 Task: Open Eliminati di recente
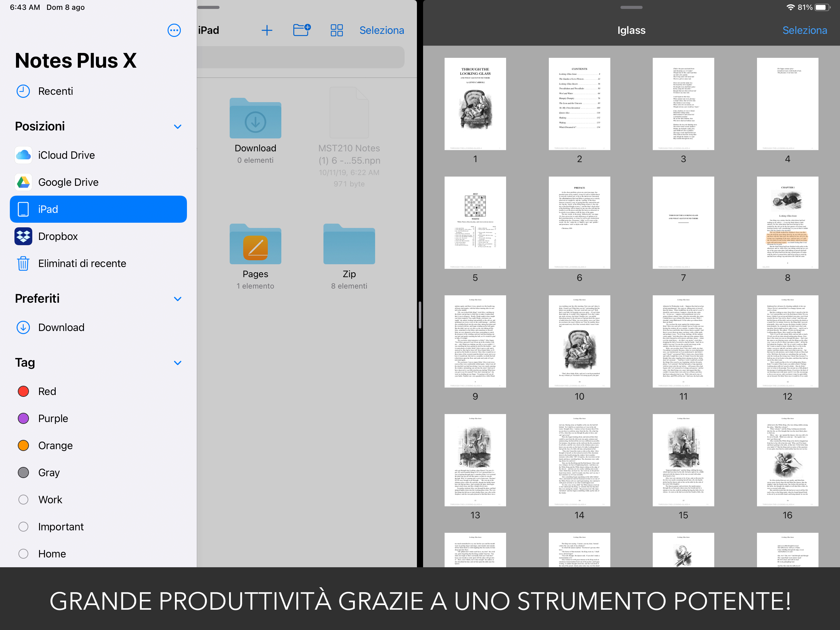(x=98, y=263)
